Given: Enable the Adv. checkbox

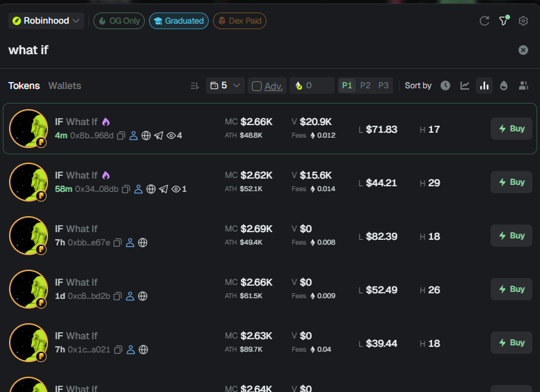Looking at the screenshot, I should tap(257, 86).
